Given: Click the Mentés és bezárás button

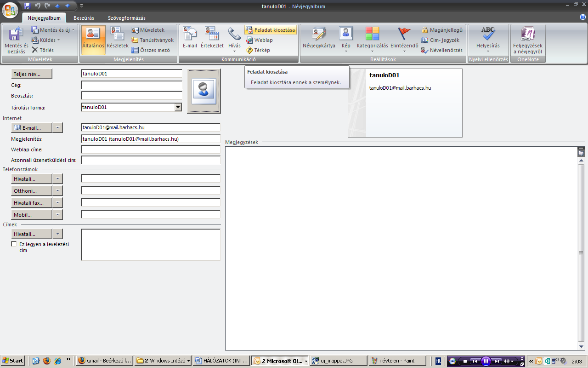Looking at the screenshot, I should point(17,40).
